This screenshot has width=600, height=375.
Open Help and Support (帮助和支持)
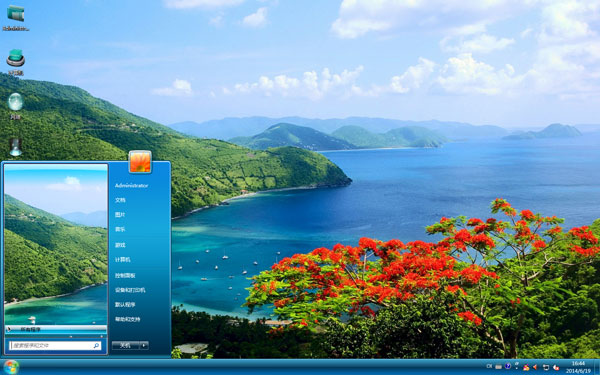pyautogui.click(x=128, y=320)
